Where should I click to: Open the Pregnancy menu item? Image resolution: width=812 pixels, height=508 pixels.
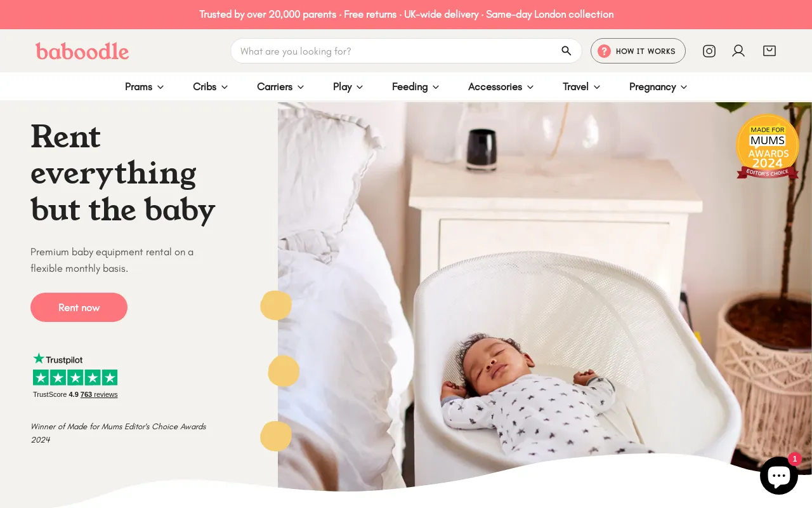658,86
